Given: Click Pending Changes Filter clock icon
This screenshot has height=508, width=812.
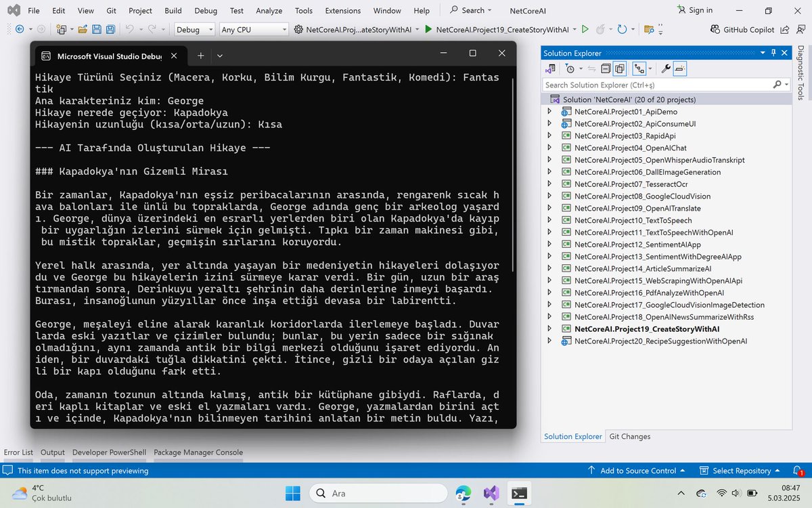Looking at the screenshot, I should [570, 68].
